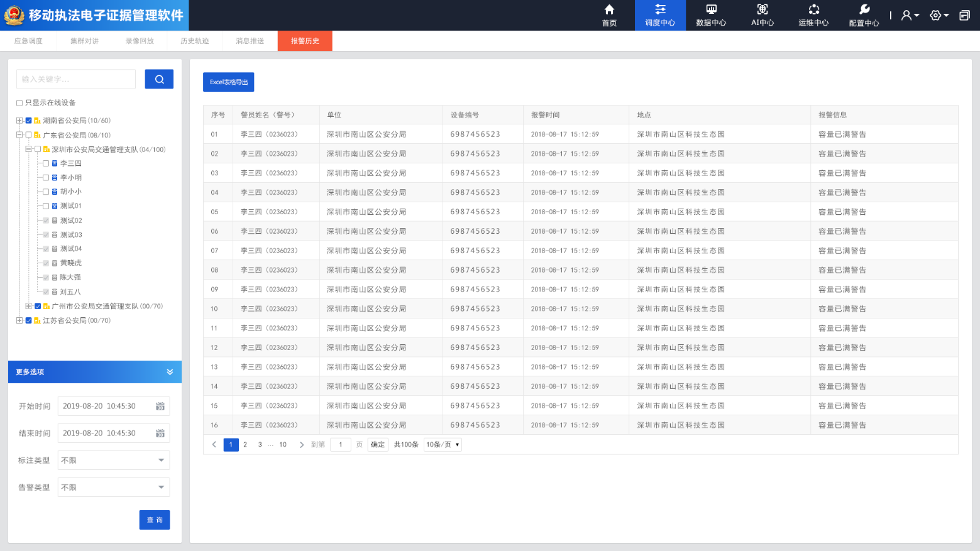Open 配置中心 wrench icon
The height and width of the screenshot is (551, 980).
pyautogui.click(x=864, y=9)
